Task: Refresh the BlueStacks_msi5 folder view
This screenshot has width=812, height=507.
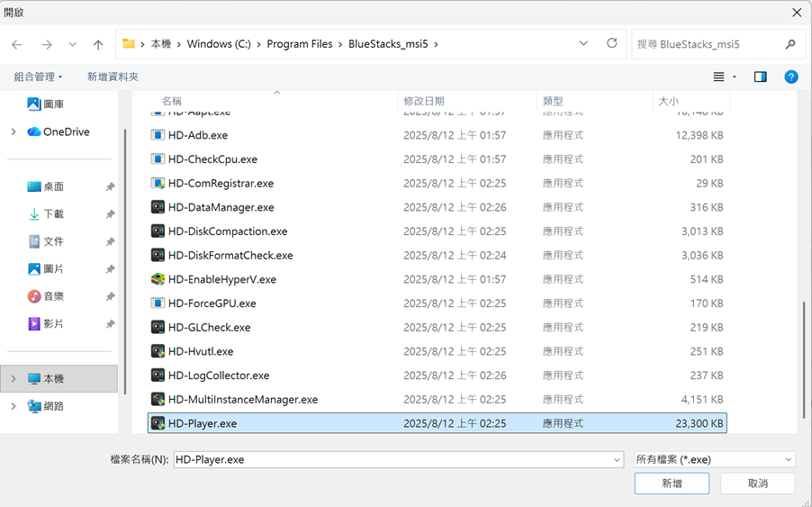Action: point(611,43)
